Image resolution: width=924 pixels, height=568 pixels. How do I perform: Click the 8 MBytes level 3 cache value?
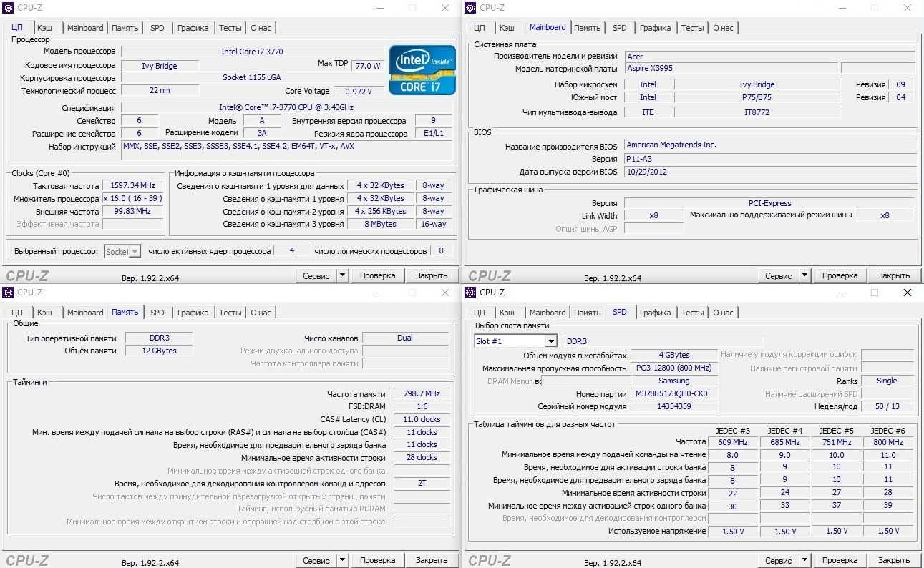pyautogui.click(x=381, y=224)
